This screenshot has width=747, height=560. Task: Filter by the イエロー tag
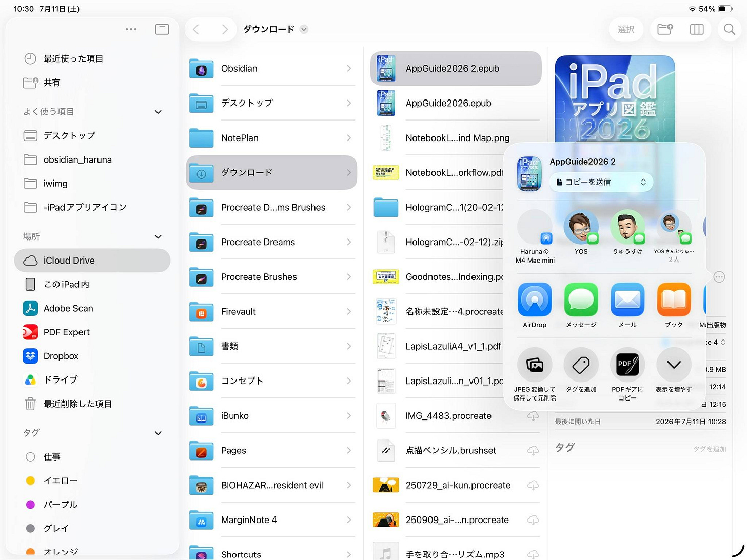point(92,481)
